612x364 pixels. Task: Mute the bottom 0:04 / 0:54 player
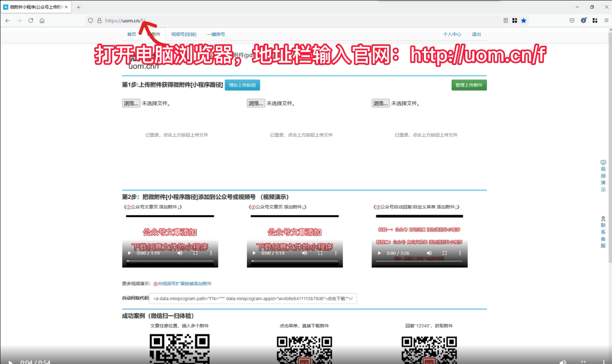pyautogui.click(x=563, y=362)
